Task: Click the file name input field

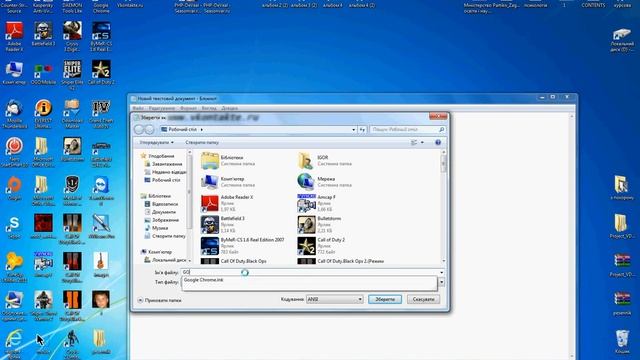Action: click(x=309, y=272)
